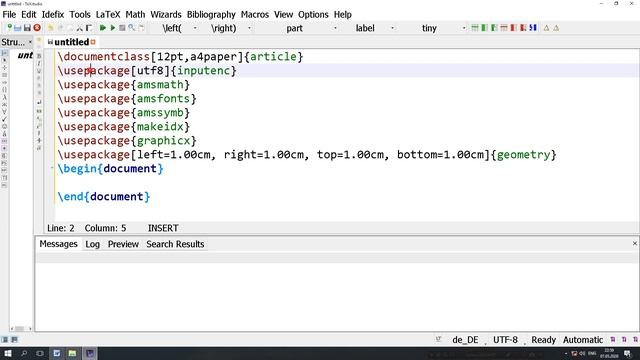This screenshot has height=360, width=640.
Task: Open the Wizards menu
Action: click(x=166, y=14)
